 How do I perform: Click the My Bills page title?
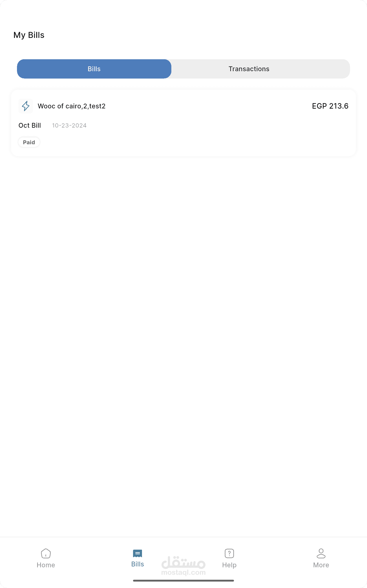(x=29, y=35)
